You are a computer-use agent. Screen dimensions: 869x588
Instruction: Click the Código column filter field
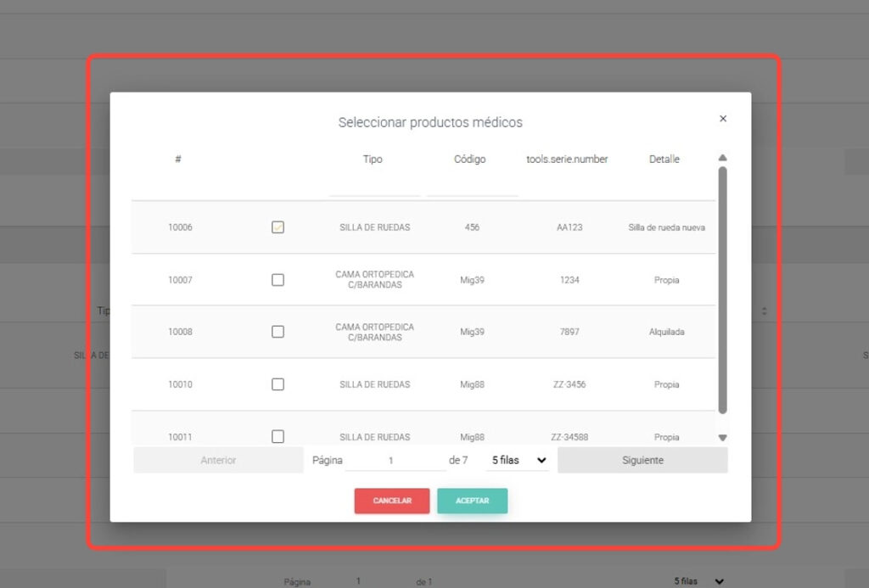[472, 187]
